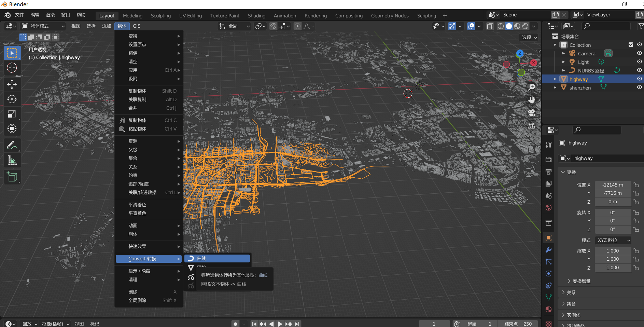The width and height of the screenshot is (644, 327).
Task: Click the outliner filter funnel icon
Action: pyautogui.click(x=641, y=26)
